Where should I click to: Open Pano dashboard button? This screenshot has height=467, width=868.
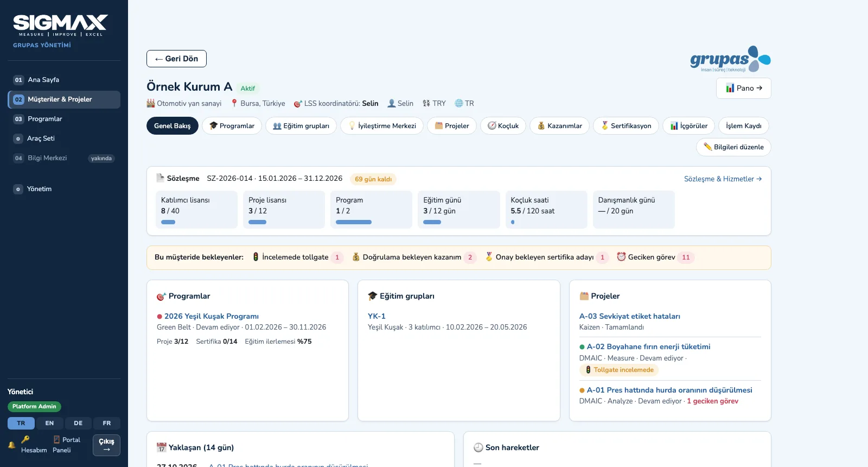tap(744, 88)
